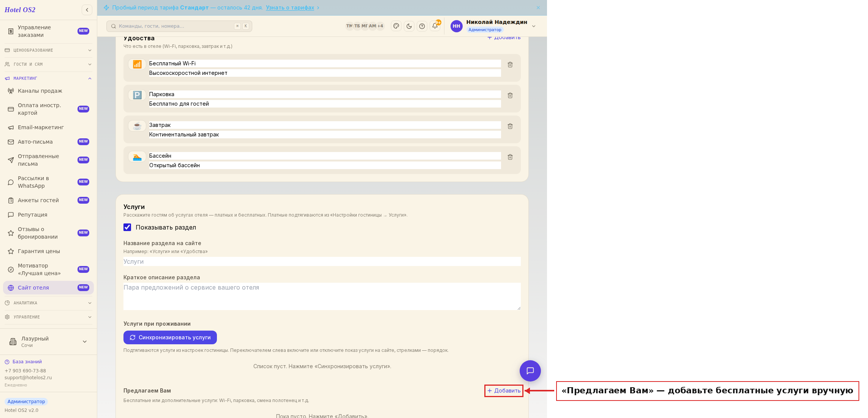
Task: Delete the Бесплатный Wi-Fi amenity
Action: pos(510,65)
